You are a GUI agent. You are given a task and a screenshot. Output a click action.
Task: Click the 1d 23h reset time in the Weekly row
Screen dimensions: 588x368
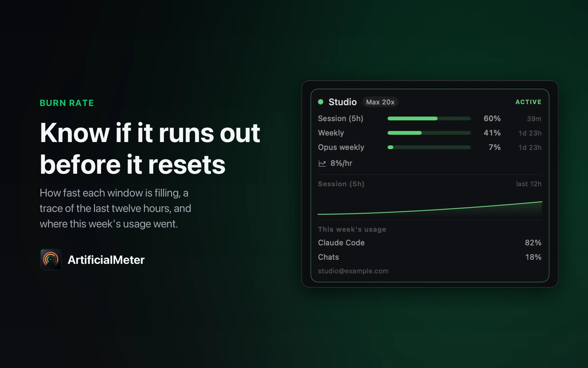(x=530, y=133)
